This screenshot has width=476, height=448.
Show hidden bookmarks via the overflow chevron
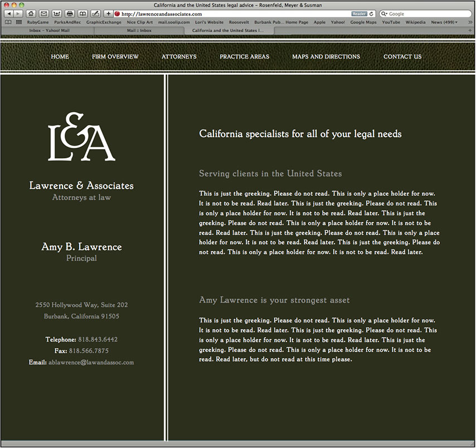[x=469, y=22]
